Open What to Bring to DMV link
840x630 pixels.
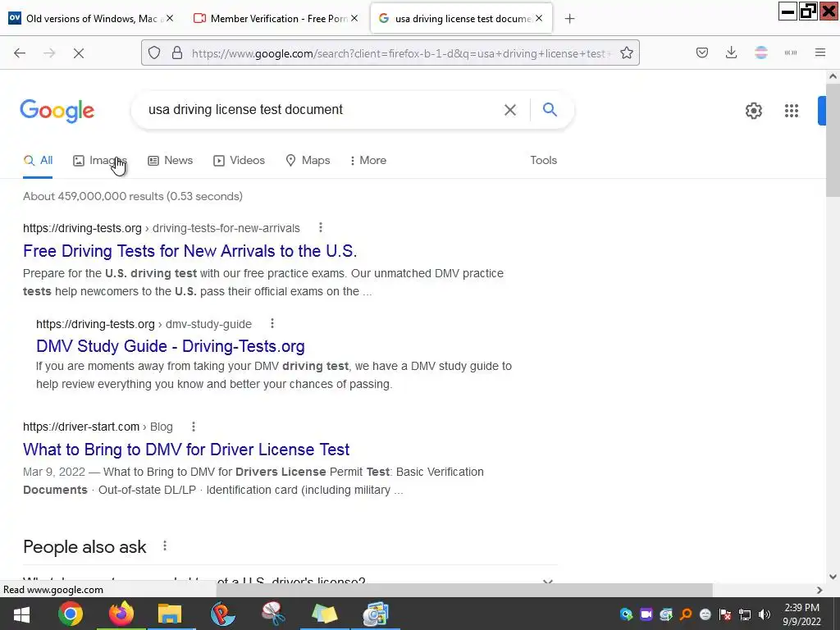(x=186, y=450)
